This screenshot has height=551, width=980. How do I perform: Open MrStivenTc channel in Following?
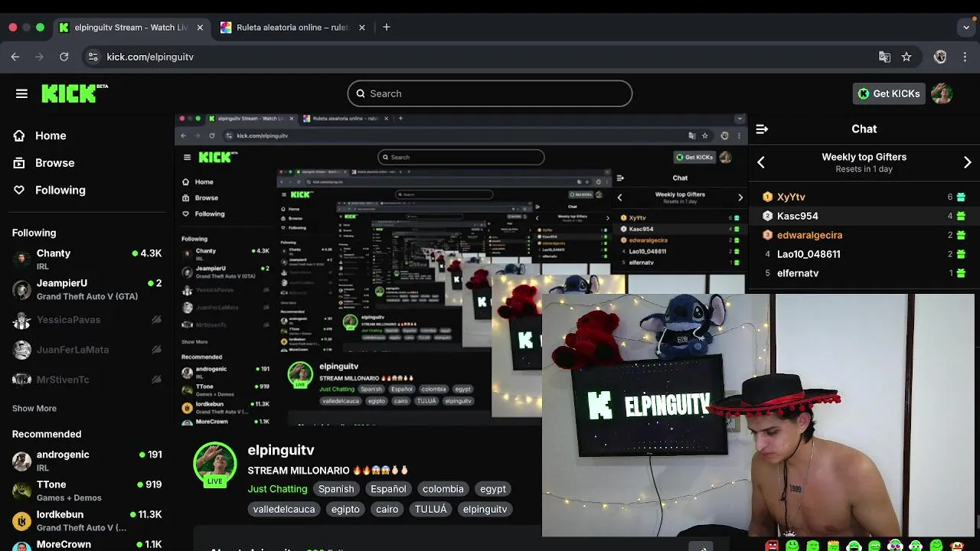click(x=87, y=380)
